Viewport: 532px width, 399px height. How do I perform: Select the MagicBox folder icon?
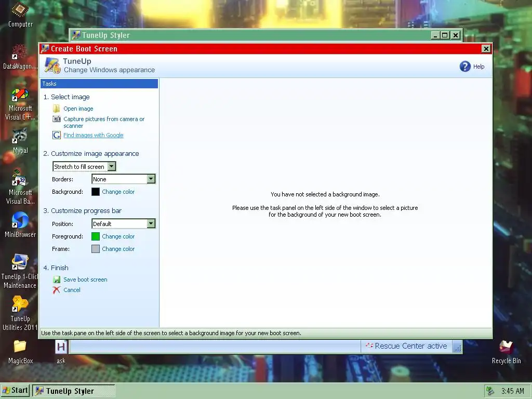pyautogui.click(x=20, y=347)
